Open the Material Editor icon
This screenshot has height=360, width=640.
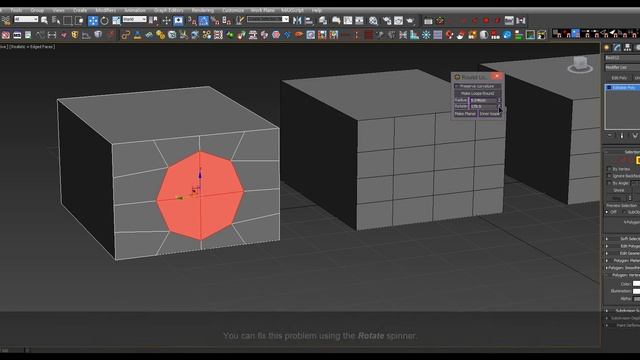[x=373, y=20]
